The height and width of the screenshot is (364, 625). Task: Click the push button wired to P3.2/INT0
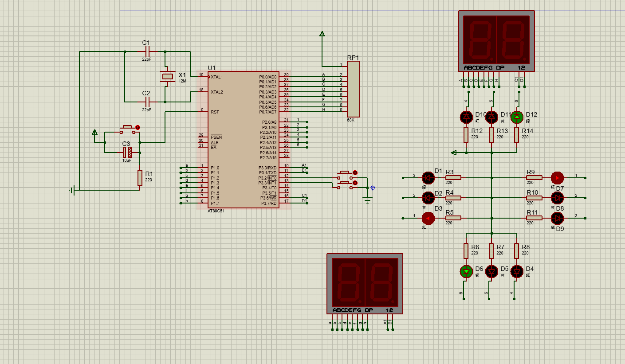(344, 175)
